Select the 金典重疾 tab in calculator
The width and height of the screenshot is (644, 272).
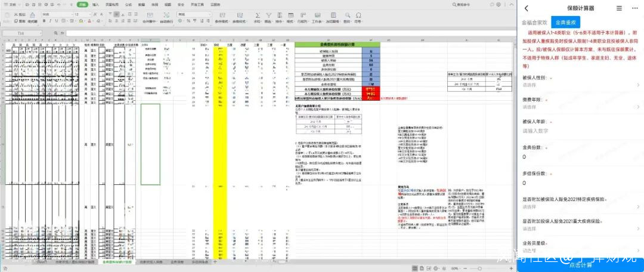click(x=565, y=23)
